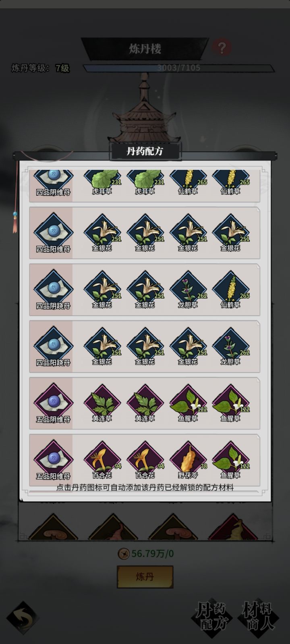
Task: Tap the coin currency icon
Action: tap(123, 554)
